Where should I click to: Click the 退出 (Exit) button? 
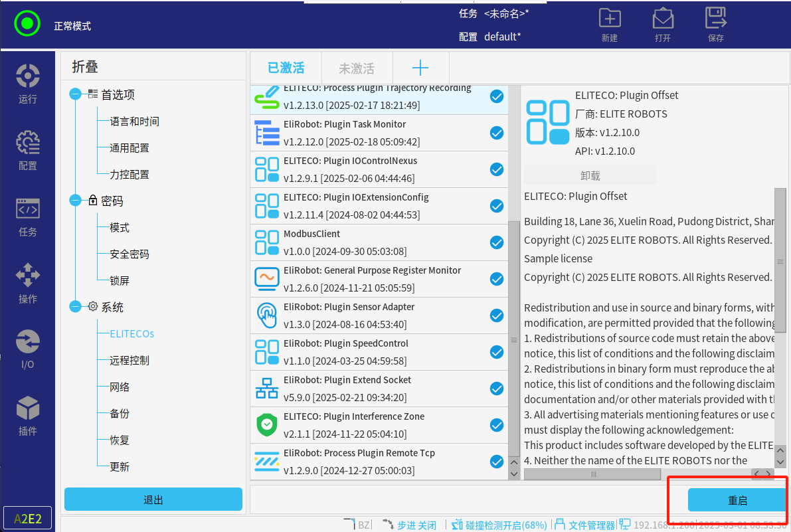click(153, 499)
